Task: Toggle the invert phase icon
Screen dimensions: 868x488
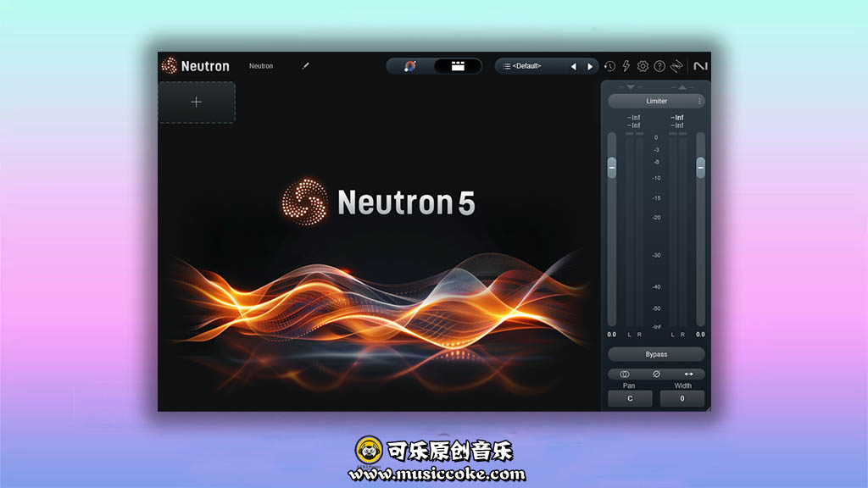Action: (x=657, y=374)
